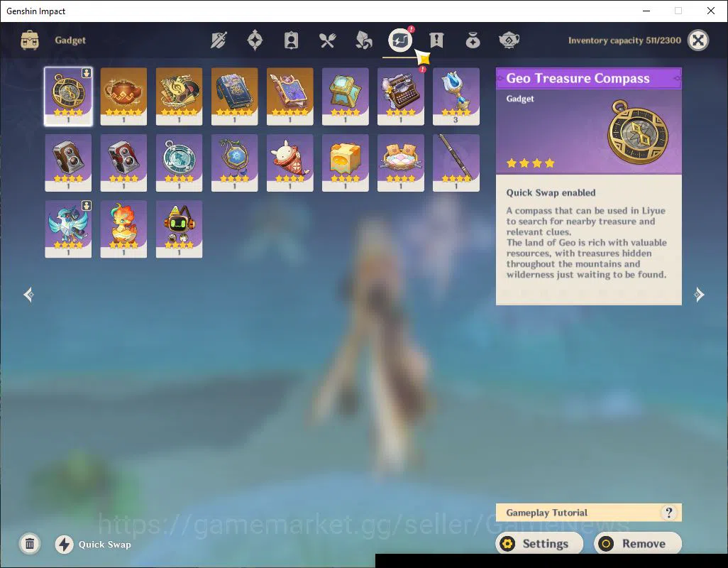Click the 'Gadget' label in the detail panel
This screenshot has width=728, height=568.
tap(520, 99)
